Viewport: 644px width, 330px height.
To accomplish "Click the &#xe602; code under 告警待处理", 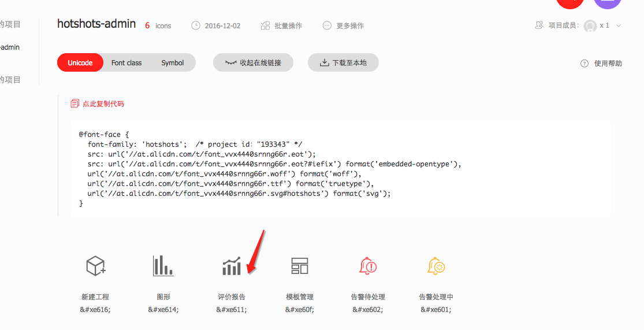I will coord(367,309).
